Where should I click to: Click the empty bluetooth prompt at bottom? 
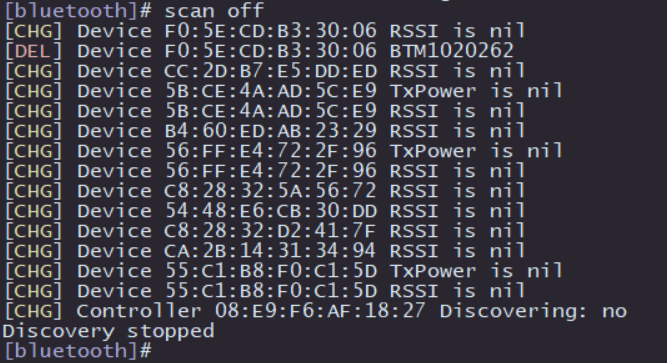pyautogui.click(x=77, y=351)
